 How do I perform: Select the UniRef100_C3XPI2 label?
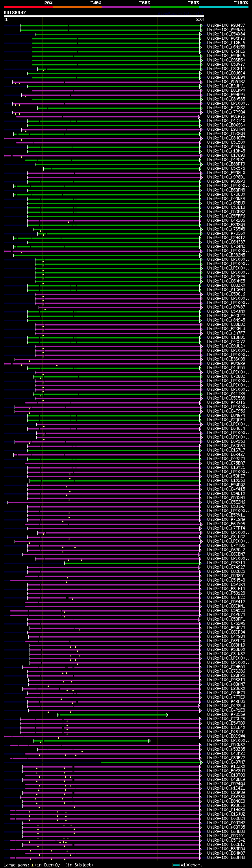(x=226, y=69)
